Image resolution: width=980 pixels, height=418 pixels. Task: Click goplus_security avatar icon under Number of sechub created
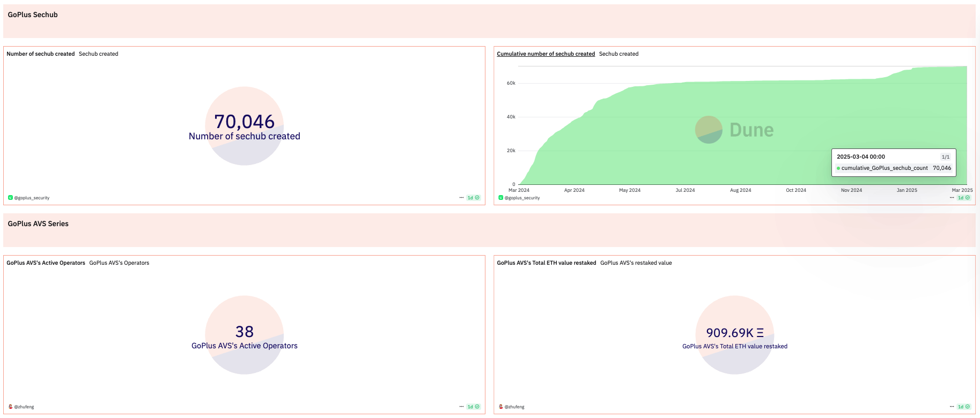[x=10, y=198]
